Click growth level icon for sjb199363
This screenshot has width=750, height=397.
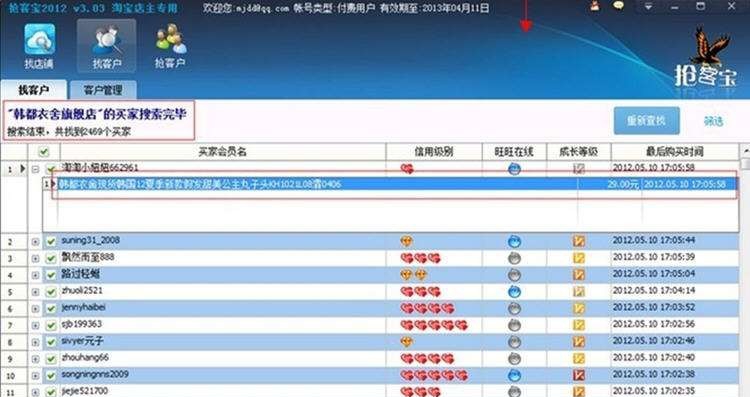(x=579, y=325)
